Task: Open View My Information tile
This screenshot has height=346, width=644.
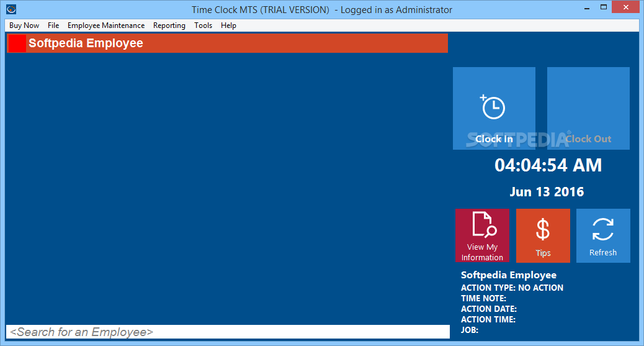Action: [x=482, y=235]
